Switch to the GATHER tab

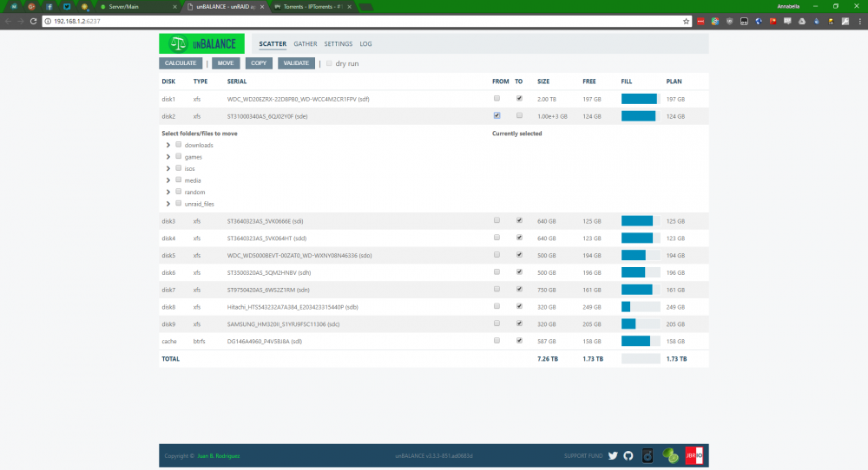[305, 43]
